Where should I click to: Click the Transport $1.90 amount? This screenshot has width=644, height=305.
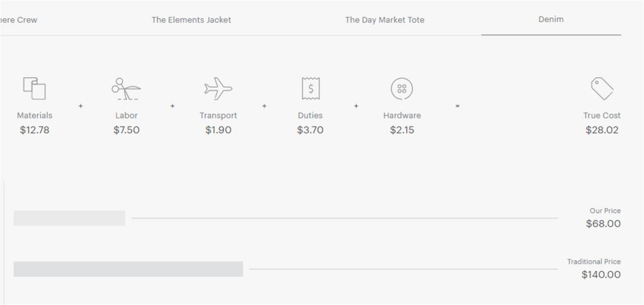pyautogui.click(x=218, y=130)
